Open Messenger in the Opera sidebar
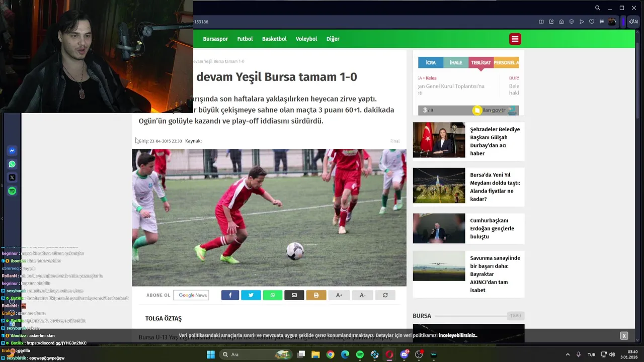 click(12, 150)
